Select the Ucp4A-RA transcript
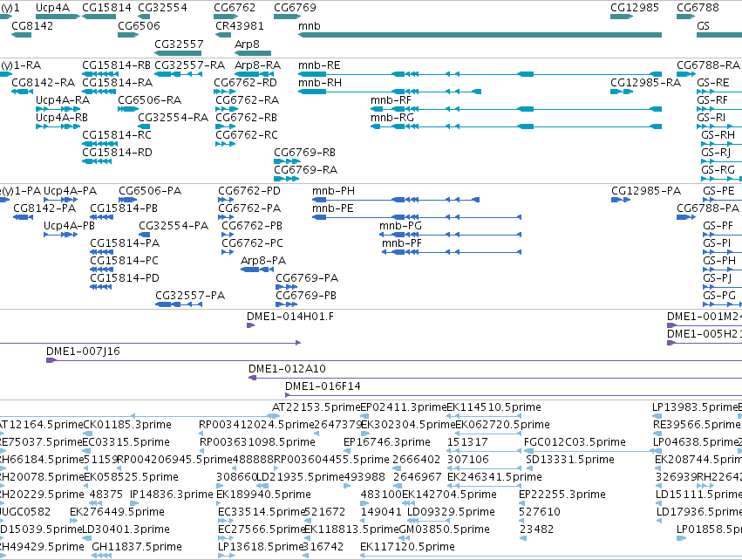The height and width of the screenshot is (560, 742). pos(58,109)
